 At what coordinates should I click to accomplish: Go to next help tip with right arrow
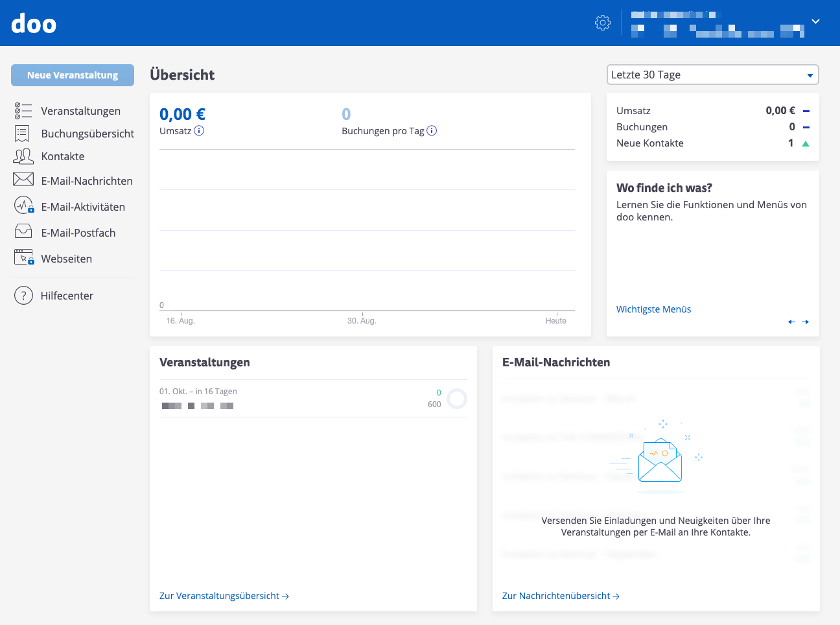click(805, 322)
